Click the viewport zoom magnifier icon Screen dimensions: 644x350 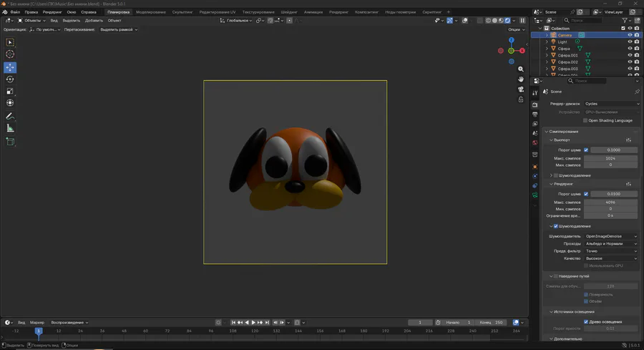tap(521, 69)
